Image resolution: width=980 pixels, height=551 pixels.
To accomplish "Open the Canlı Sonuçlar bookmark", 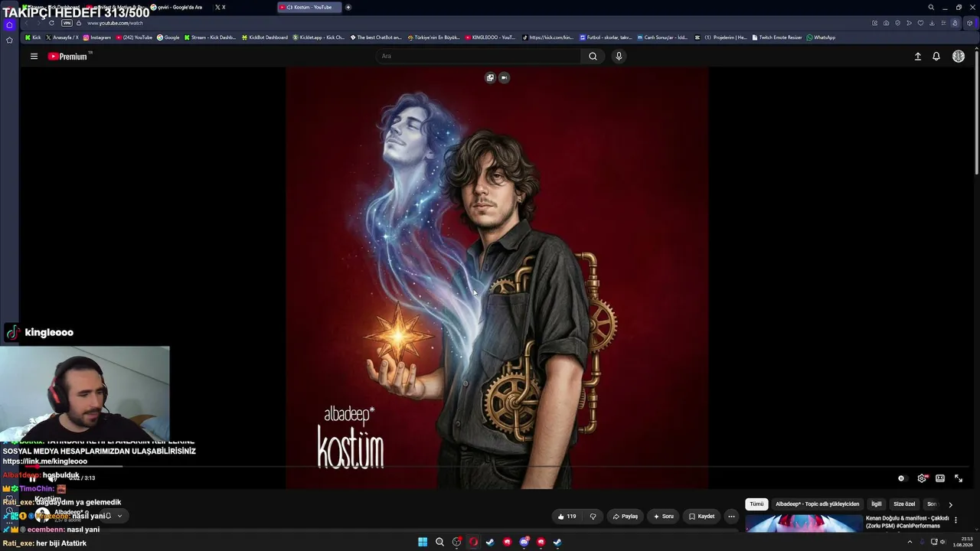I will tap(663, 37).
